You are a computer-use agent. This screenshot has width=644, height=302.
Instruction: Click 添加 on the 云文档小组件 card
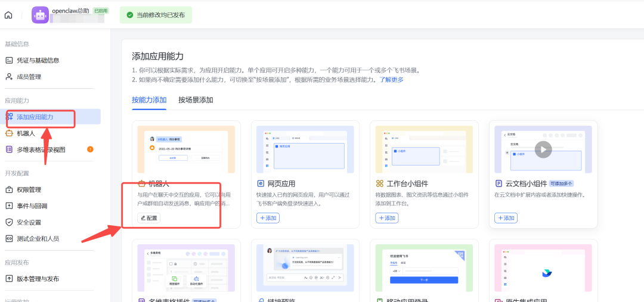pyautogui.click(x=506, y=218)
